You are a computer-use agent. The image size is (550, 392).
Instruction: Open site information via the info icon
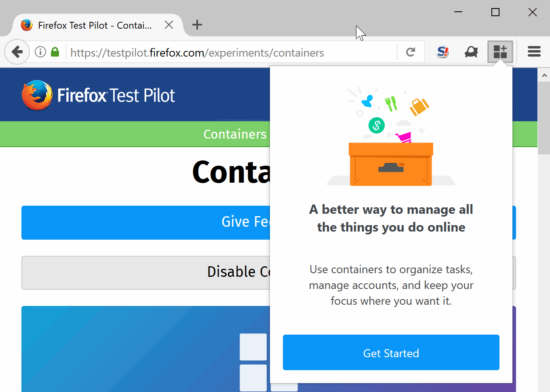point(40,52)
